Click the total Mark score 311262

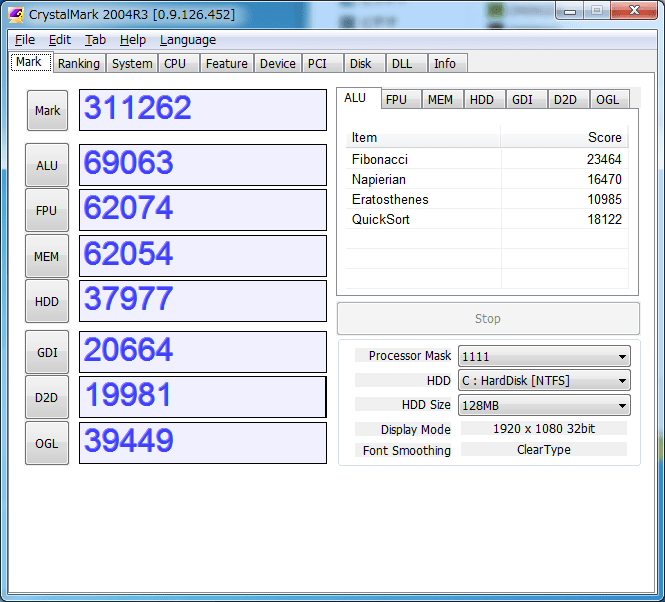pos(203,110)
